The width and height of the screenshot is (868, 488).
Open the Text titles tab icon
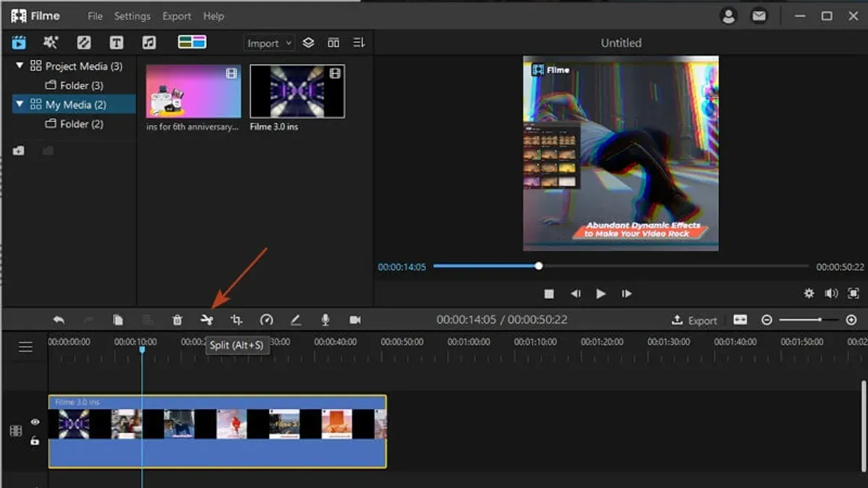tap(116, 43)
